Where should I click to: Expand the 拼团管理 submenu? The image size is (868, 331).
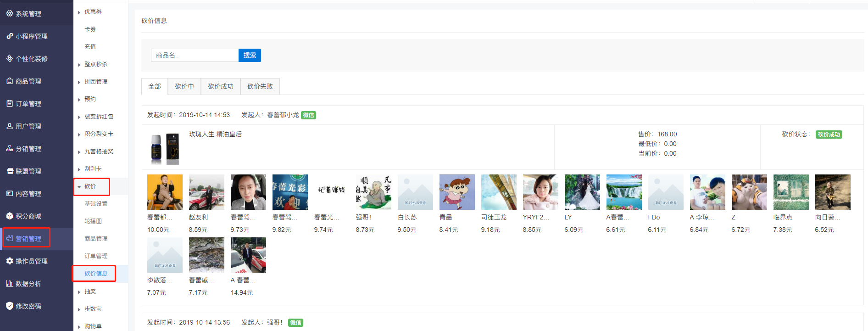tap(96, 82)
